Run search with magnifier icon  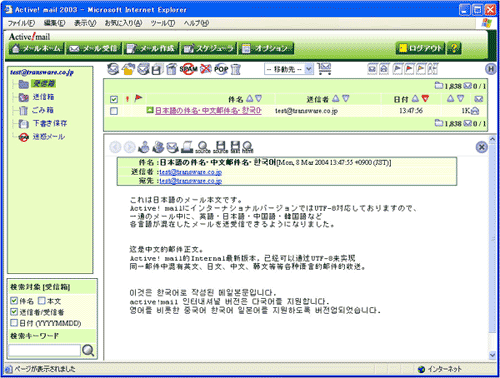(x=88, y=351)
